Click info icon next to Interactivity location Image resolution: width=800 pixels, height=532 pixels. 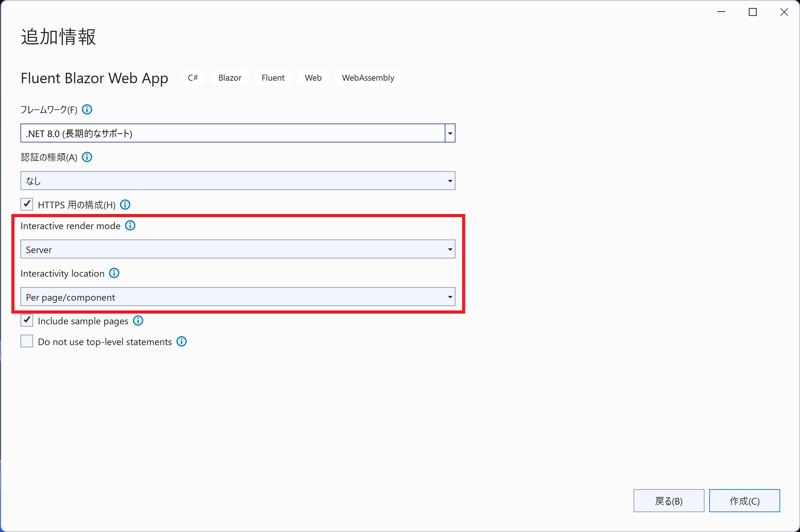[114, 273]
